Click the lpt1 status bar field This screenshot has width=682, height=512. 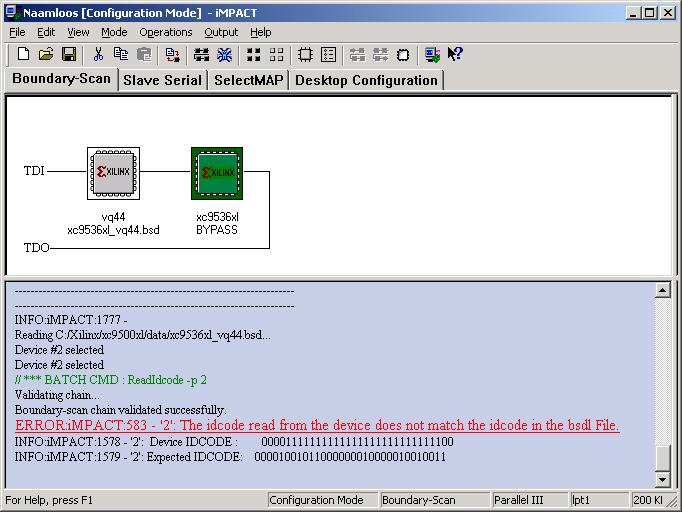599,500
